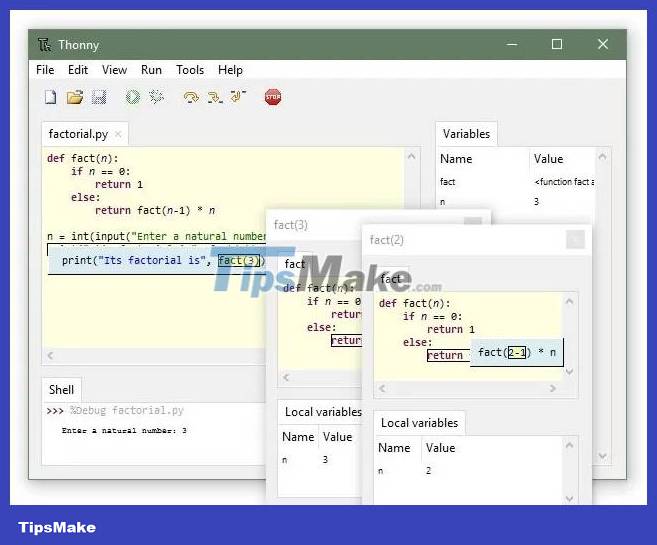This screenshot has width=657, height=545.
Task: Click the Thonny app logo icon
Action: [x=44, y=44]
